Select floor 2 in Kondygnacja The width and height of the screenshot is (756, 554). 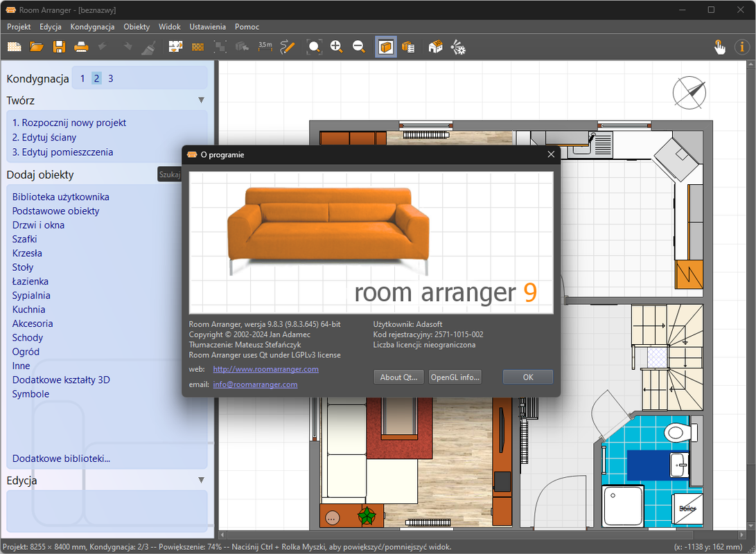96,78
